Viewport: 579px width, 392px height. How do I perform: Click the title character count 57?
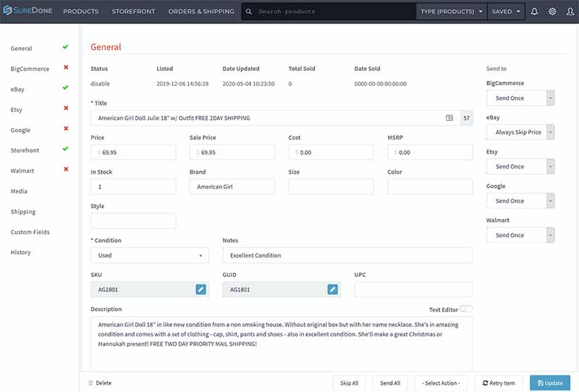pos(467,118)
